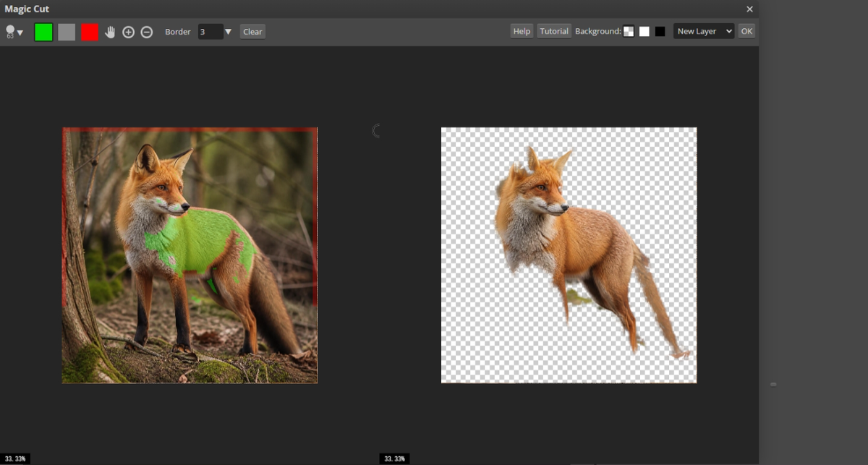
Task: Click the right preview 33.33% zoom label
Action: [x=394, y=458]
